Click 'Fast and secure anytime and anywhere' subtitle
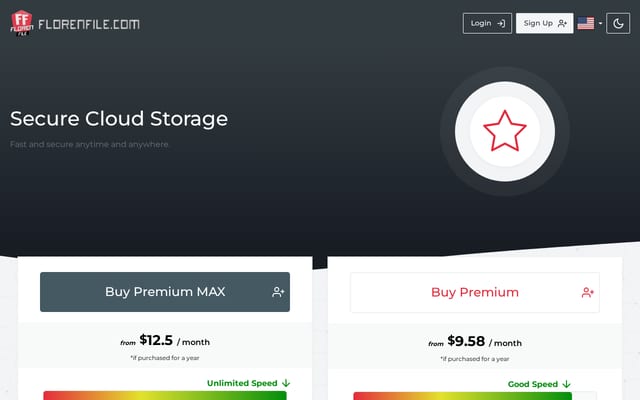This screenshot has height=400, width=640. (89, 144)
